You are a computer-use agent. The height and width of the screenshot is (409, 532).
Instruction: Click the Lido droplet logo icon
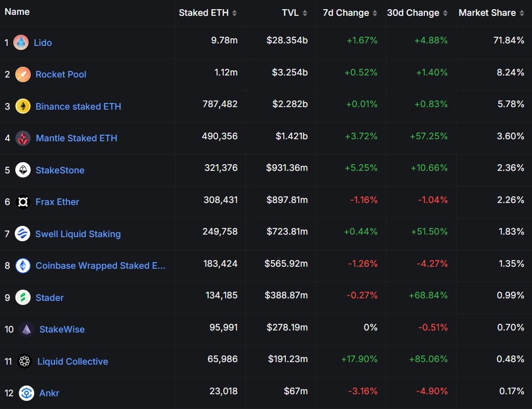[21, 42]
